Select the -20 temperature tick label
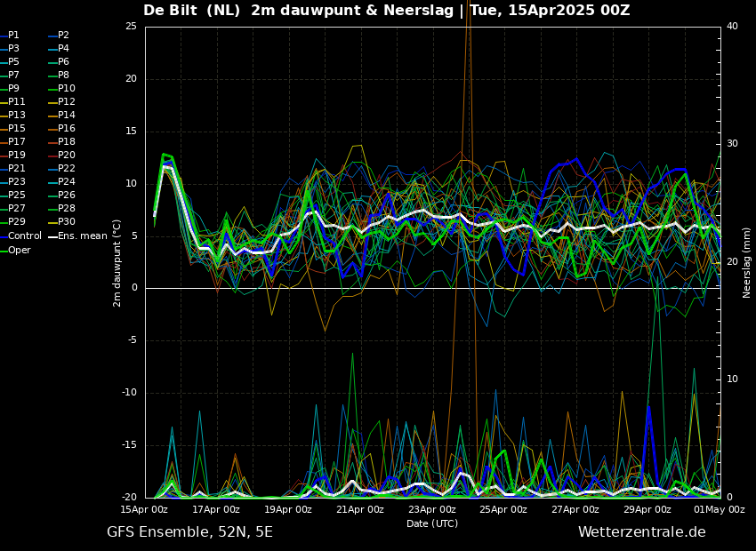Viewport: 756px width, 551px height. click(x=130, y=497)
